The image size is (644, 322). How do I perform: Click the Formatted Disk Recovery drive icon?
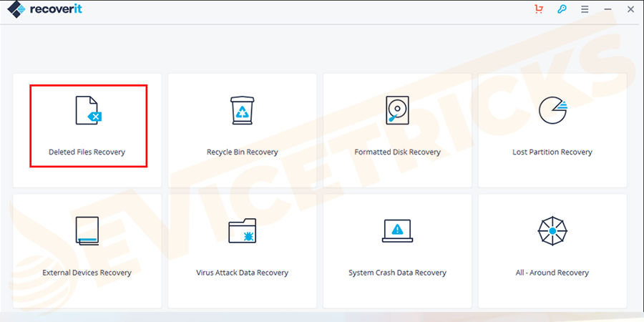(397, 110)
